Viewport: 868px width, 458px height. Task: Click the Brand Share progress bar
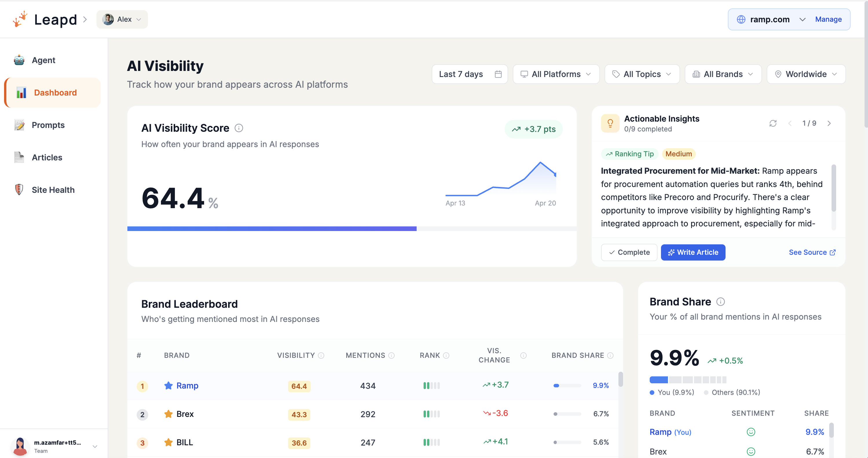coord(688,380)
